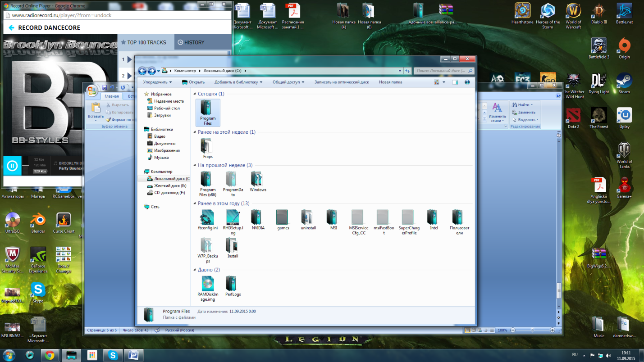Click Новая папка in Explorer toolbar

390,82
